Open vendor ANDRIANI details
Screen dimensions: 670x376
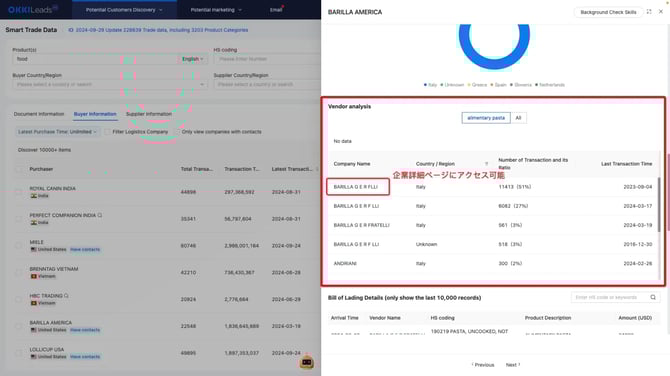(x=345, y=264)
